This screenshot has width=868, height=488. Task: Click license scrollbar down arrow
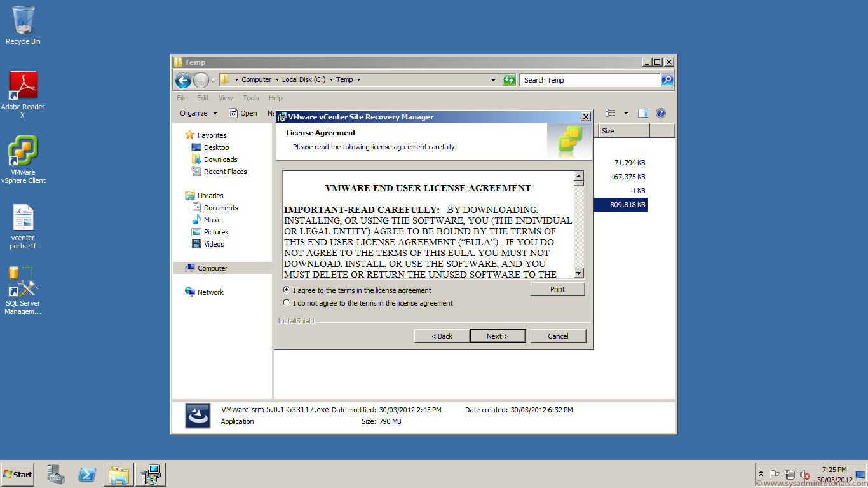click(578, 273)
